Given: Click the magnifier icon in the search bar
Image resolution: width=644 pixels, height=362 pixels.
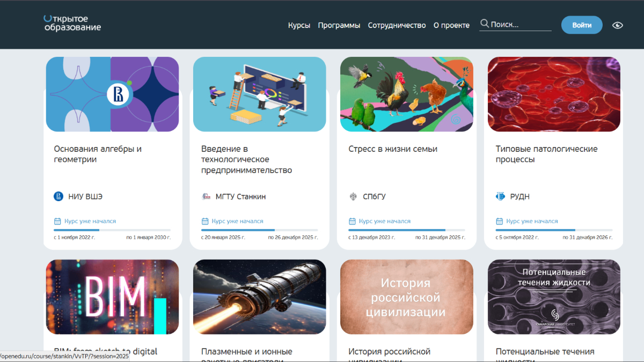Looking at the screenshot, I should point(485,24).
